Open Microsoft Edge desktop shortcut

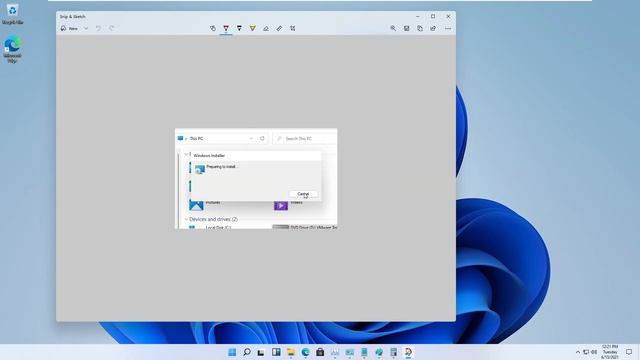point(12,49)
